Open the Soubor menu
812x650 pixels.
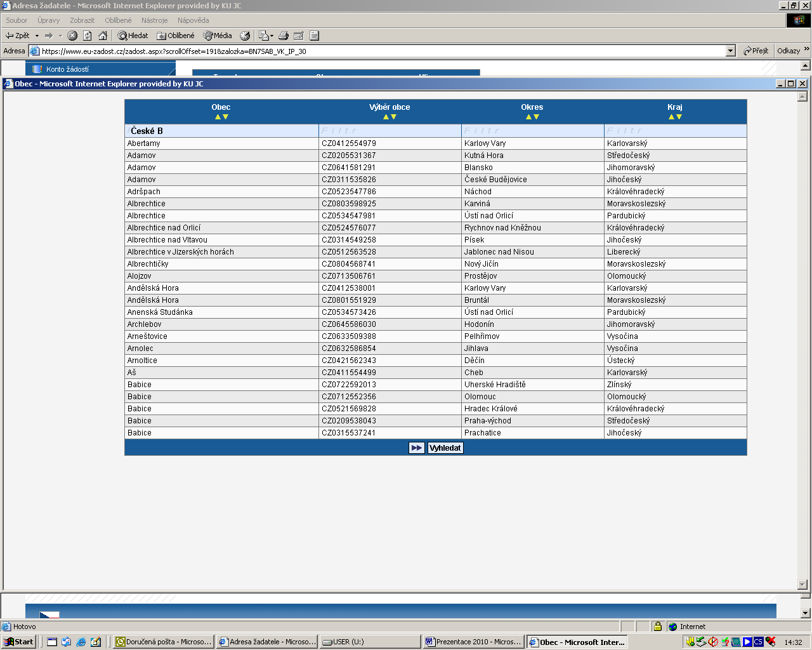(x=16, y=20)
